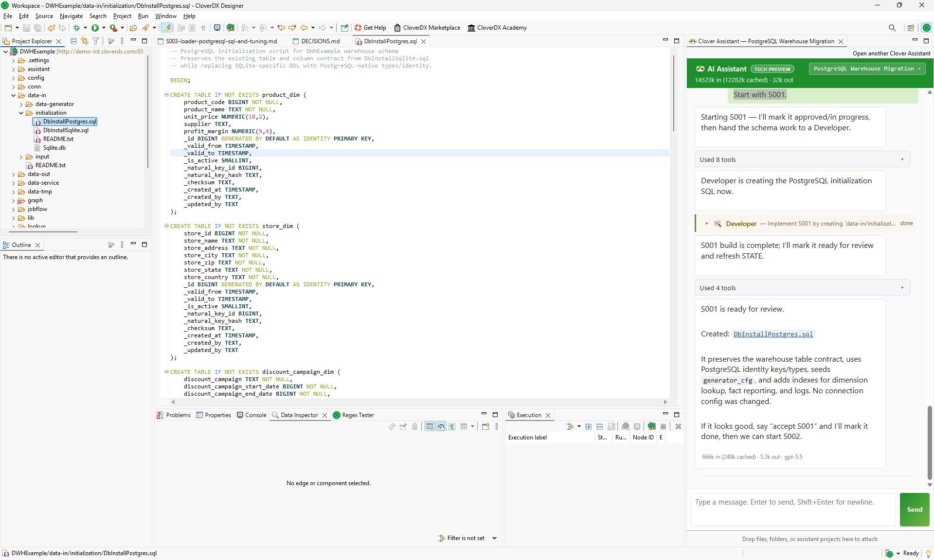Toggle the highlighter mark occurrences icon
934x560 pixels.
click(x=166, y=28)
